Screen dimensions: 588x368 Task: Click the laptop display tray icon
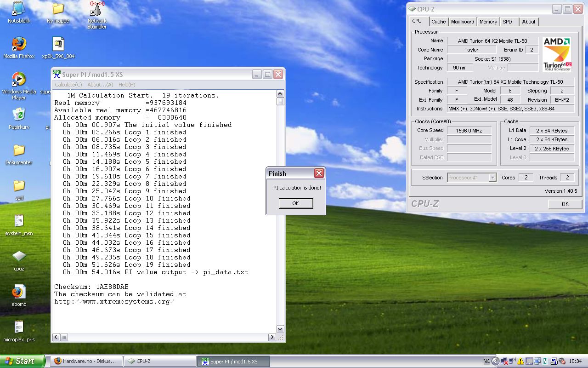[x=529, y=361]
